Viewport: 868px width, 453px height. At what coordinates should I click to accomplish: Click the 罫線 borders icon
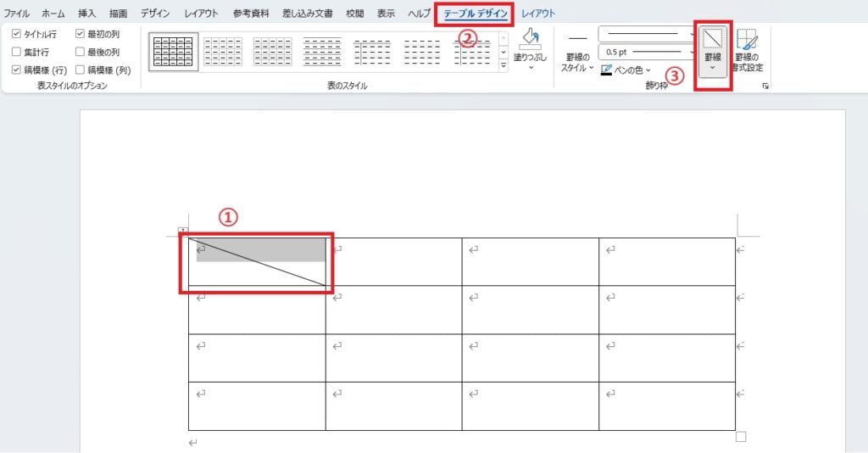[712, 39]
